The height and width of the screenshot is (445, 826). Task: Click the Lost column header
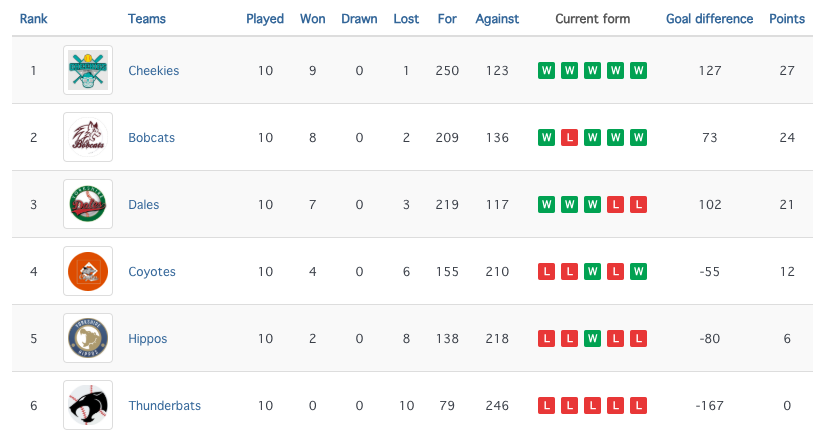coord(406,18)
